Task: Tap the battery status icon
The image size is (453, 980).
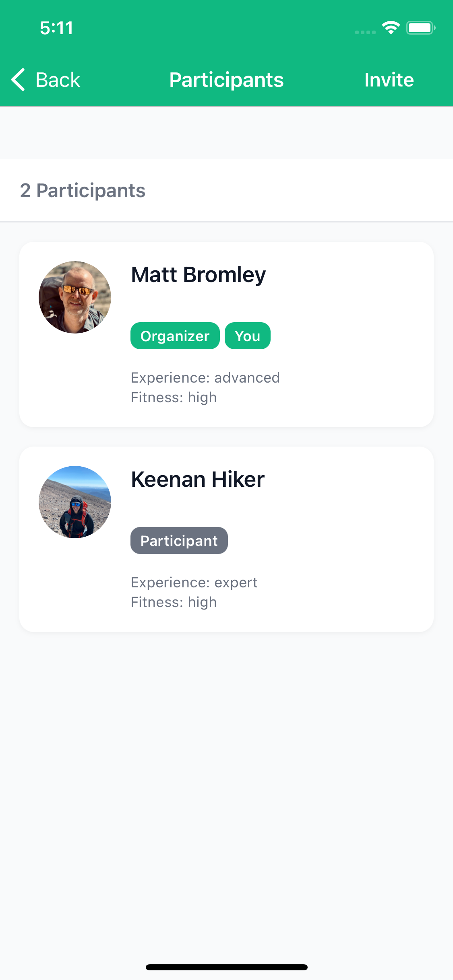Action: 420,28
